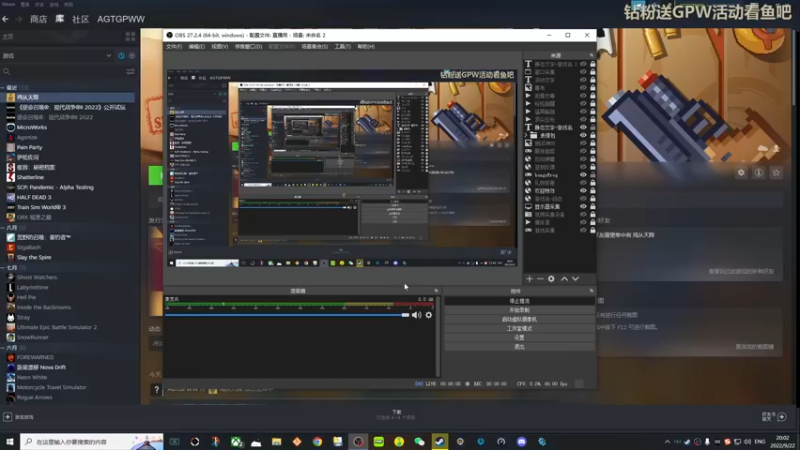Open the 游戏 dropdown in Steam library
Image resolution: width=800 pixels, height=450 pixels.
click(x=109, y=56)
